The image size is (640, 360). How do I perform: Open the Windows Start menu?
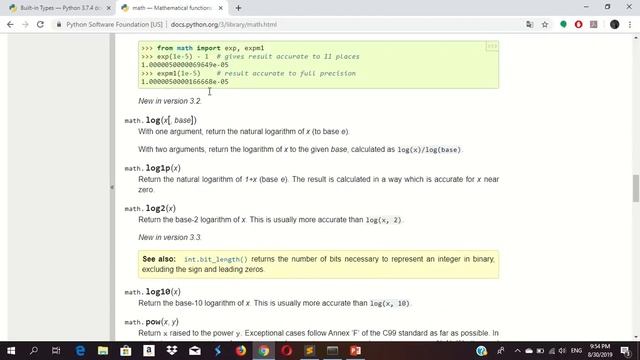(11, 351)
